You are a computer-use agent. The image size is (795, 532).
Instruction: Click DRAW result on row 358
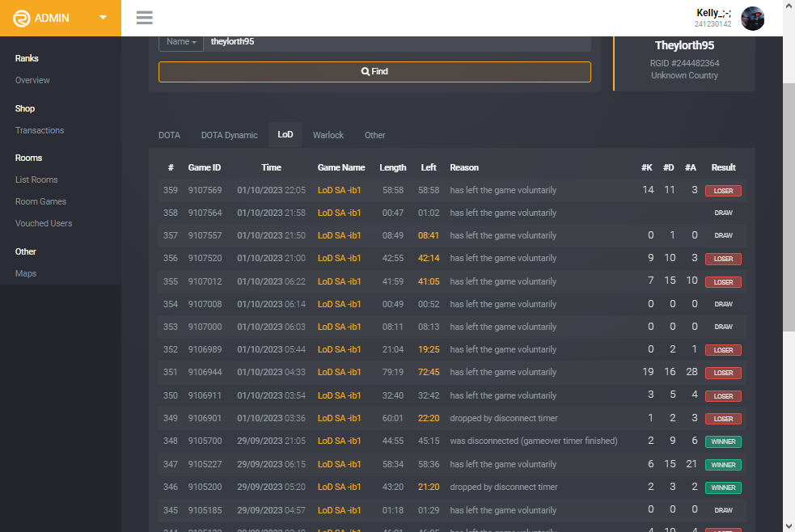point(723,213)
